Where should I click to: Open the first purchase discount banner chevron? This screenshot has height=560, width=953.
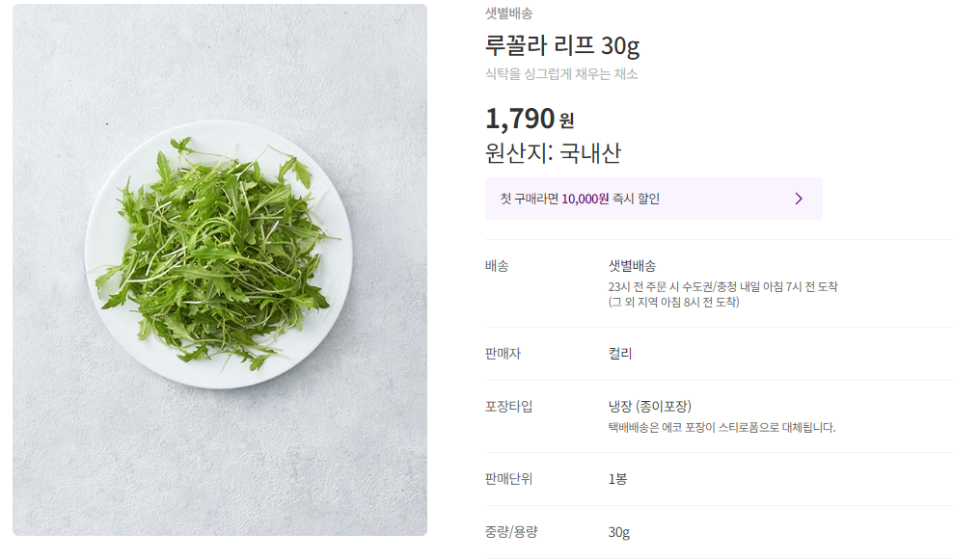[x=798, y=198]
